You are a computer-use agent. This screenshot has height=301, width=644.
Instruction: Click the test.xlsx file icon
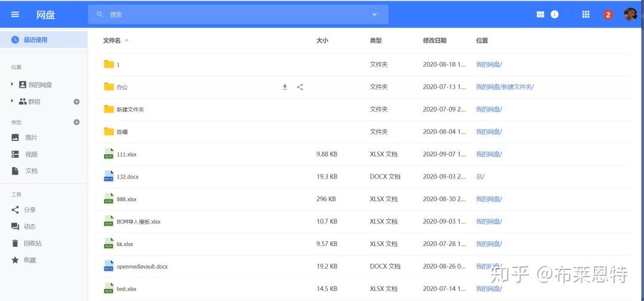pyautogui.click(x=109, y=288)
